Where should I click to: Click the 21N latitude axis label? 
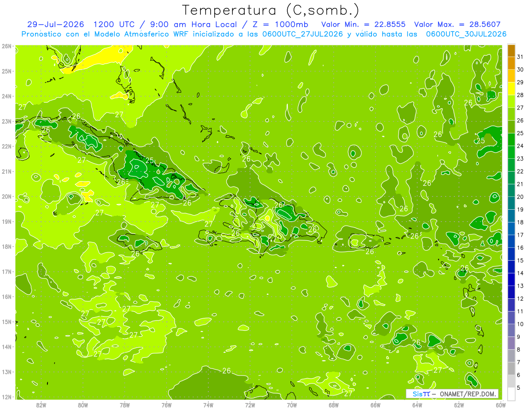tap(6, 172)
